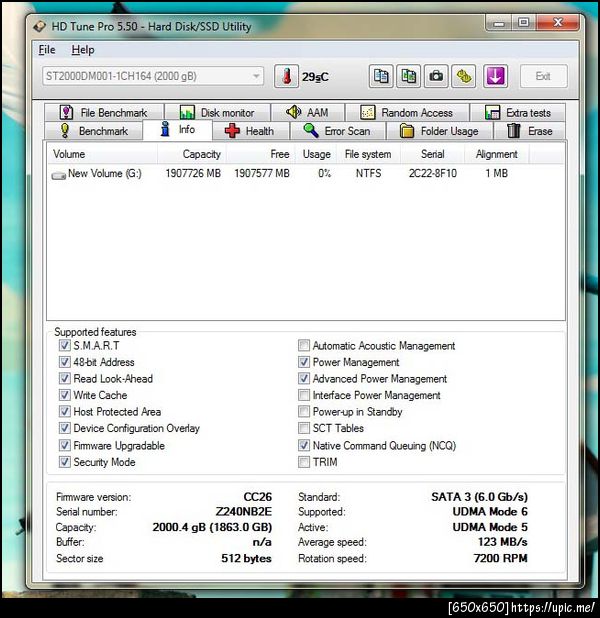Toggle the Power-up in Standby checkbox

tap(304, 411)
